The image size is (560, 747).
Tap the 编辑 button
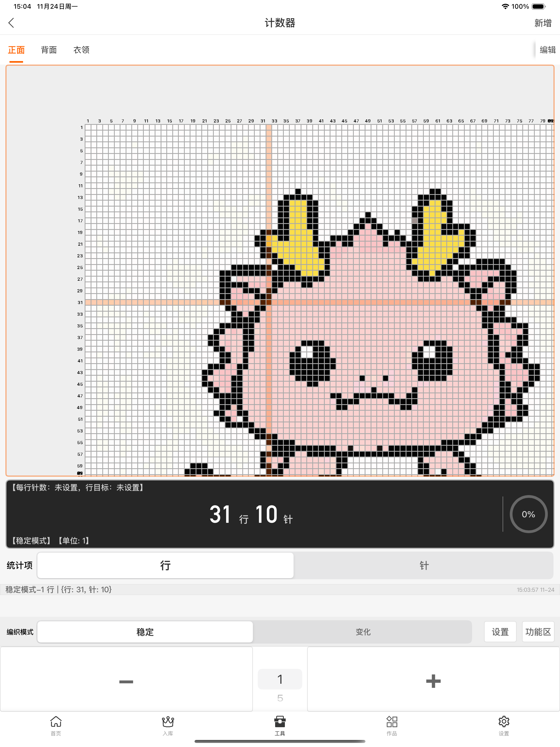(548, 50)
